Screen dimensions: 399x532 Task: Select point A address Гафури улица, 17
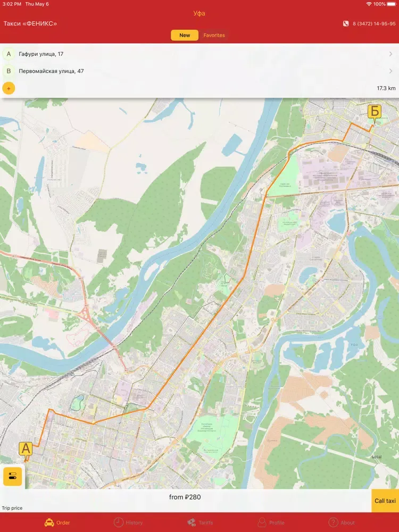pyautogui.click(x=199, y=54)
